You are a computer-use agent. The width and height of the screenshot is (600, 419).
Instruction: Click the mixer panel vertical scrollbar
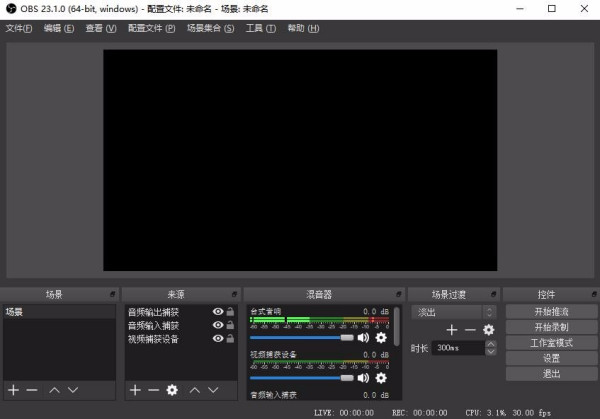397,326
